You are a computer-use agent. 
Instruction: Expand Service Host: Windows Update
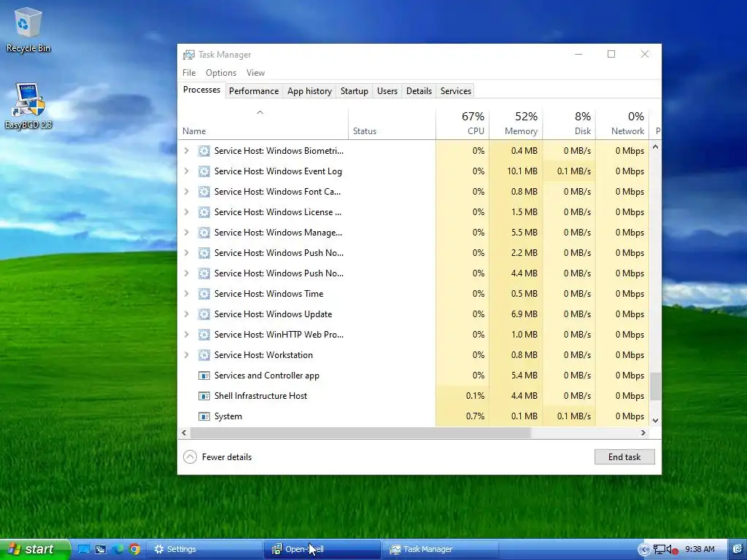coord(186,314)
